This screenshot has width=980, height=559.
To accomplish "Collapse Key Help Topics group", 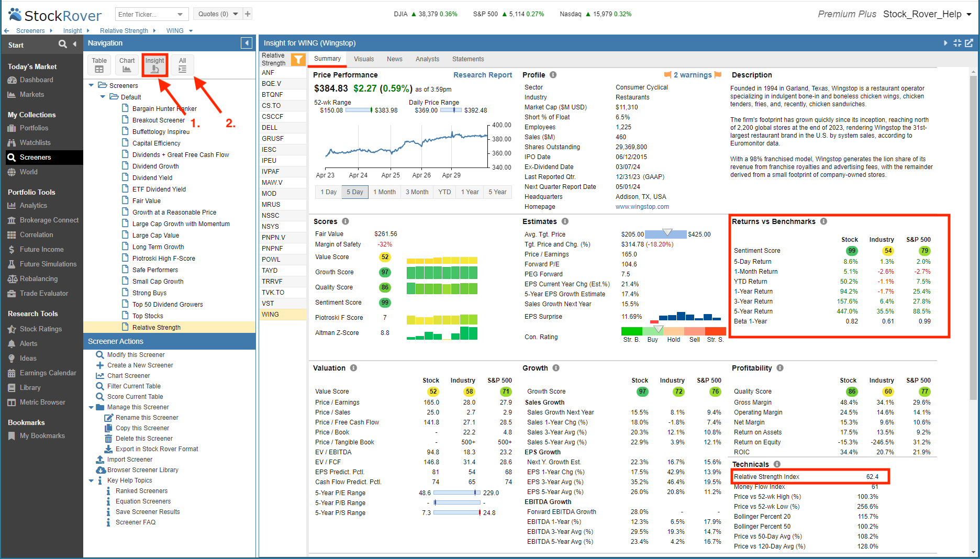I will pos(91,480).
